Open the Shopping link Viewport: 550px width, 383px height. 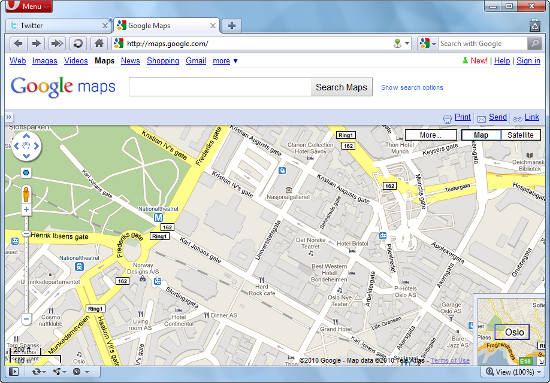163,61
